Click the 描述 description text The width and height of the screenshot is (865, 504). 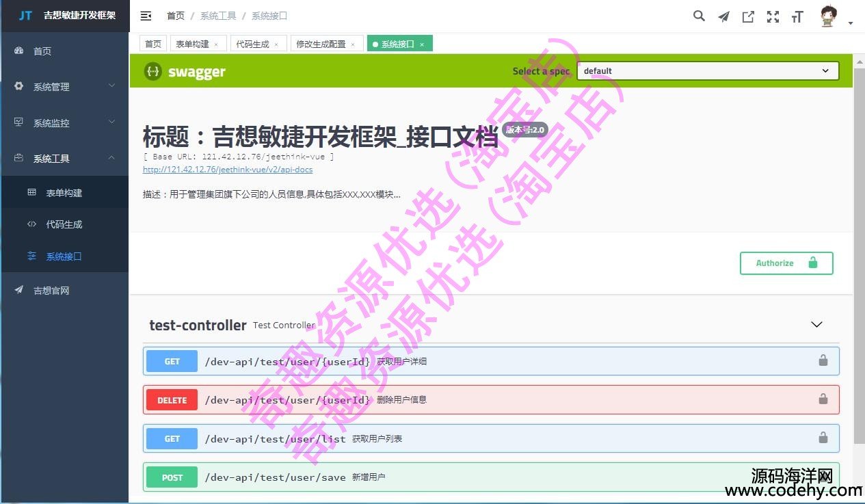click(x=271, y=194)
